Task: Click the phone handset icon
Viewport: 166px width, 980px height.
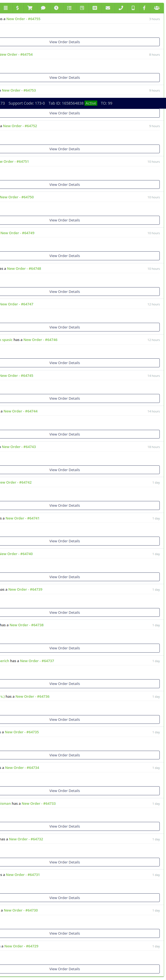Action: (x=121, y=8)
